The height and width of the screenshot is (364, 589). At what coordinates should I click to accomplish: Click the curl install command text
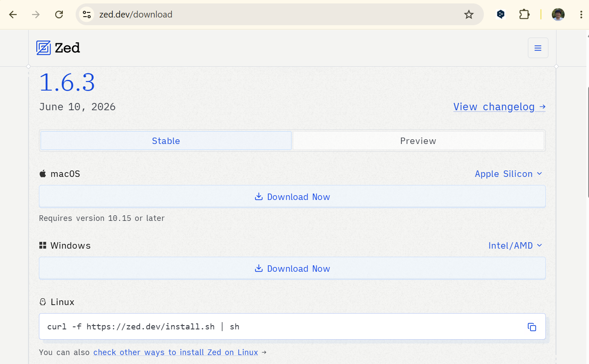(143, 327)
